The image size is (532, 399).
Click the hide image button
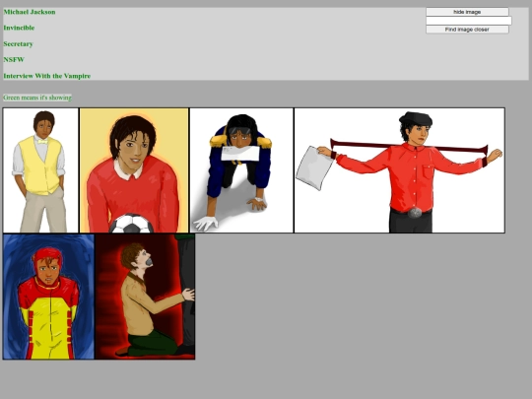pos(467,12)
